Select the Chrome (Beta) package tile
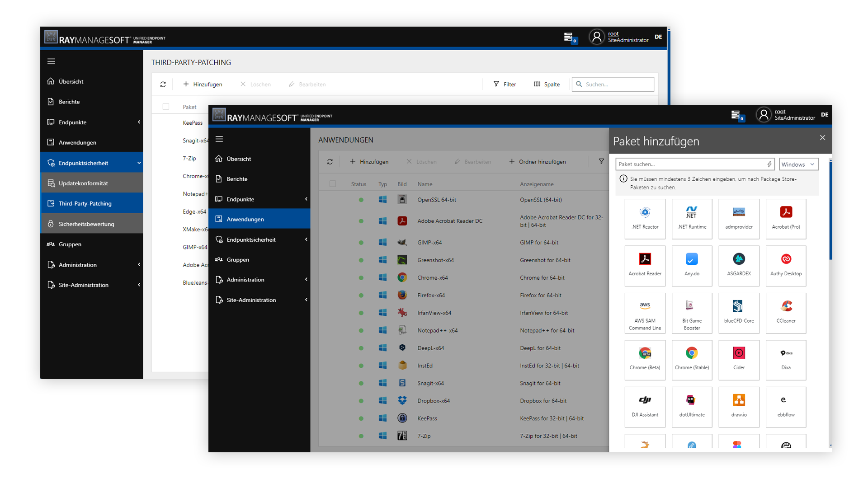Screen dimensions: 868x488 point(645,360)
